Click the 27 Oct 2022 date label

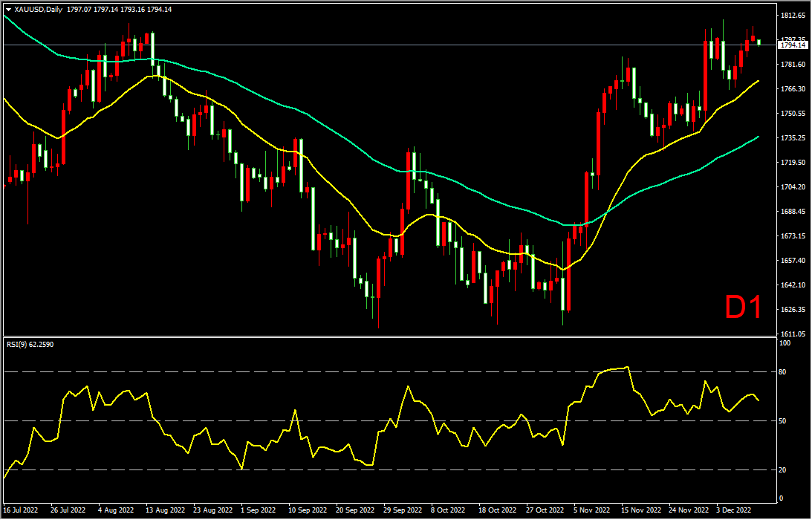(544, 510)
